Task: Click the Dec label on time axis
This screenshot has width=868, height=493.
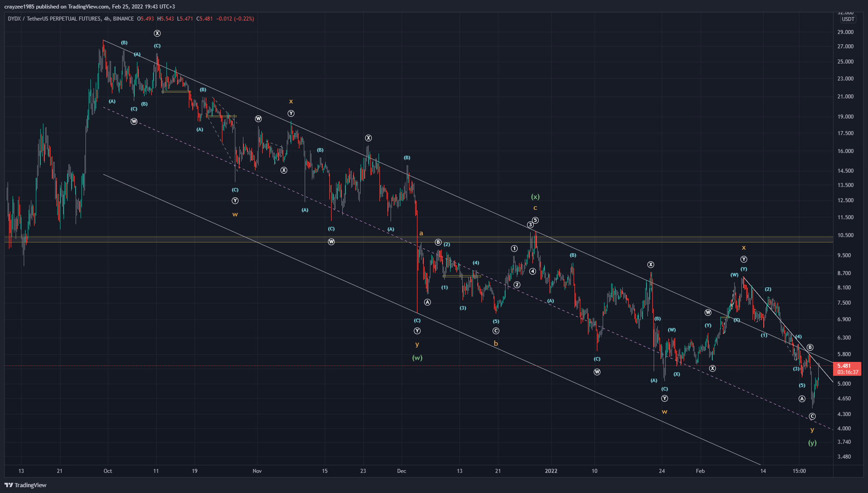Action: (x=402, y=471)
